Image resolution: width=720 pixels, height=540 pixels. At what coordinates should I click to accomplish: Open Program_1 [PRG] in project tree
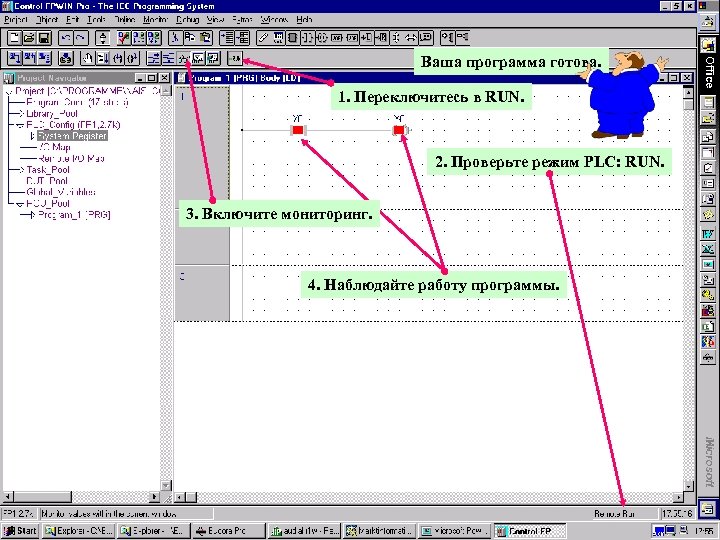click(74, 214)
